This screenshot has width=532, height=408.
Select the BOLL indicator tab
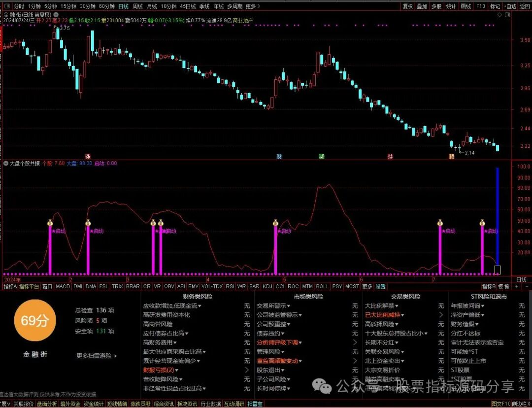click(322, 286)
